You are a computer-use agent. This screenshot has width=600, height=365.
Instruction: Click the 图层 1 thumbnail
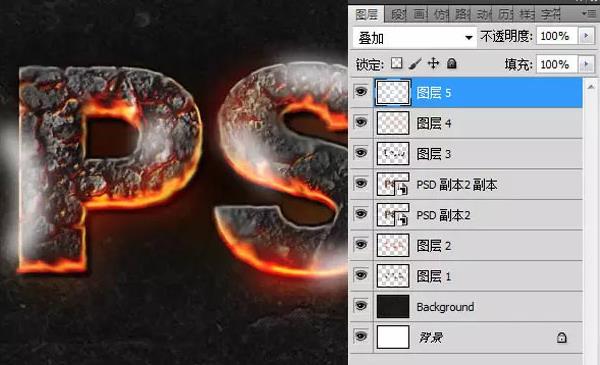(393, 276)
